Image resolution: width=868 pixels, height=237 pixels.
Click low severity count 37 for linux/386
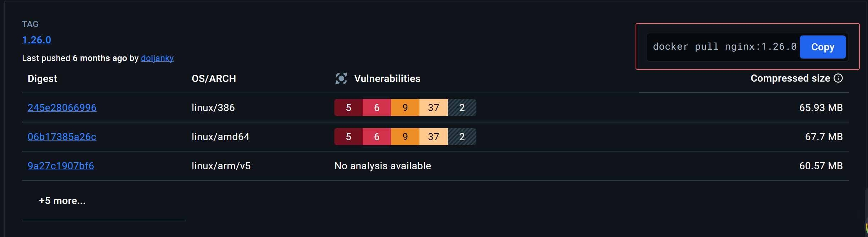coord(434,108)
